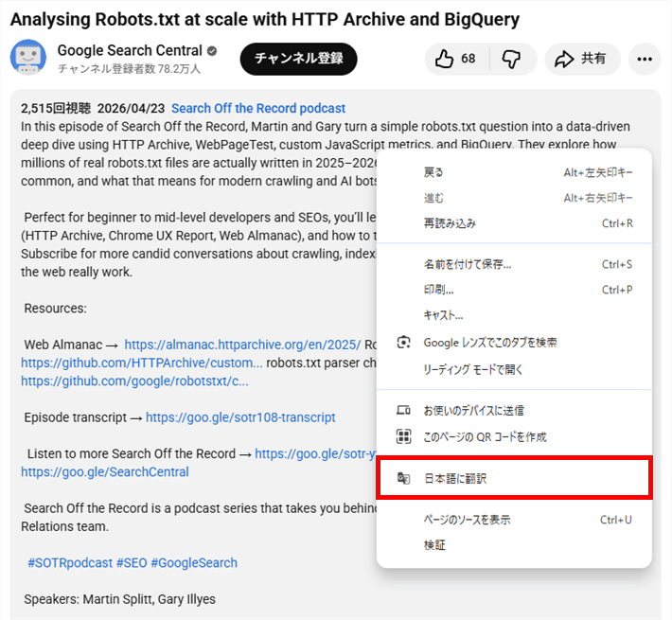The image size is (672, 620).
Task: Click the verified badge beside channel name
Action: 212,51
